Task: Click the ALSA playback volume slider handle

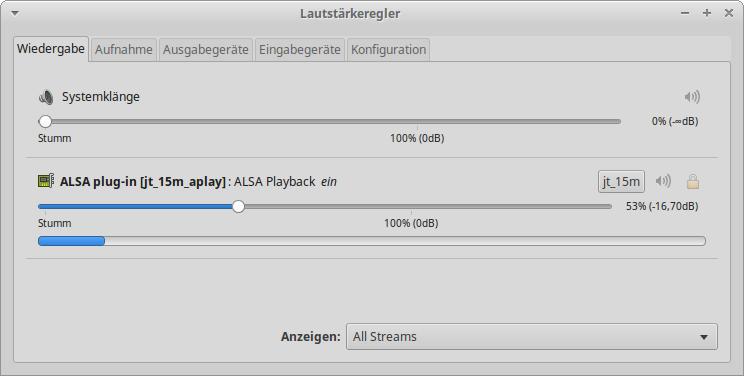Action: tap(238, 207)
